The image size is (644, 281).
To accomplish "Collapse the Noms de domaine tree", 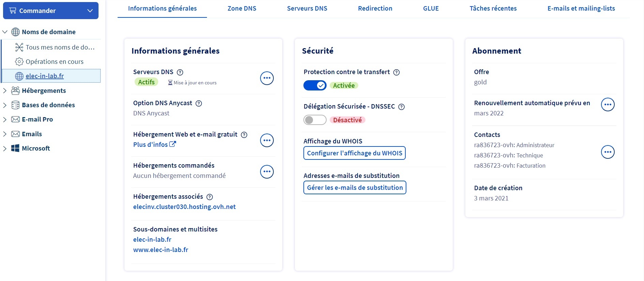I will (x=5, y=32).
